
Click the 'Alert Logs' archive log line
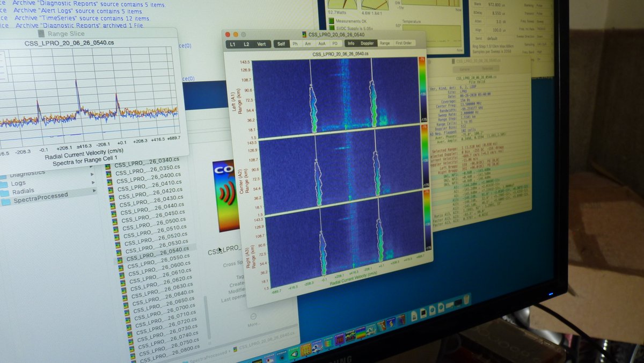pos(78,11)
